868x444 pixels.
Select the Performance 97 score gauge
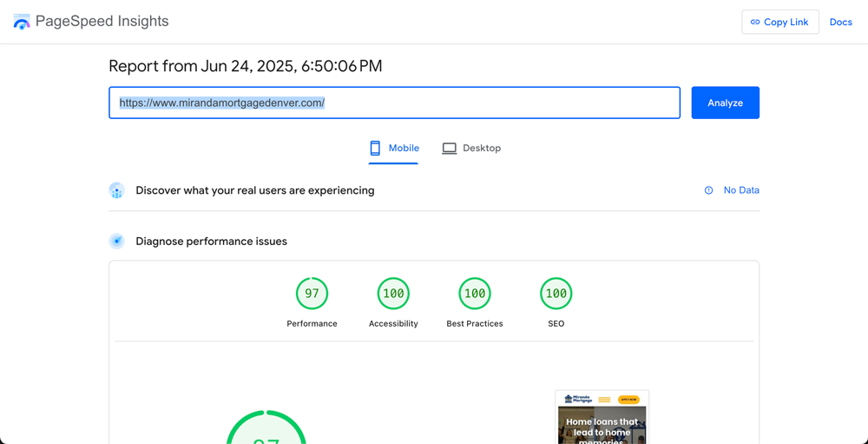pyautogui.click(x=312, y=294)
